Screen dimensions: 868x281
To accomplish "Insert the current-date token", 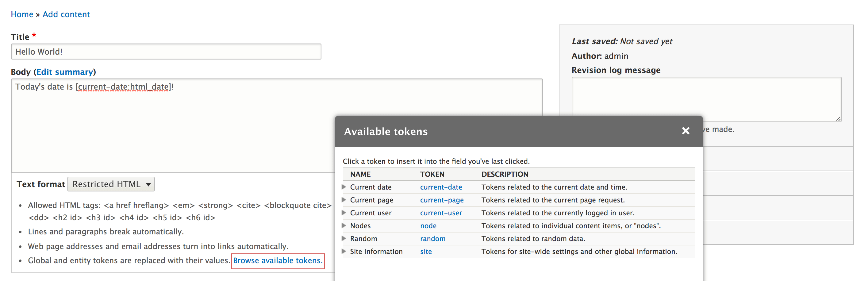I will click(441, 187).
